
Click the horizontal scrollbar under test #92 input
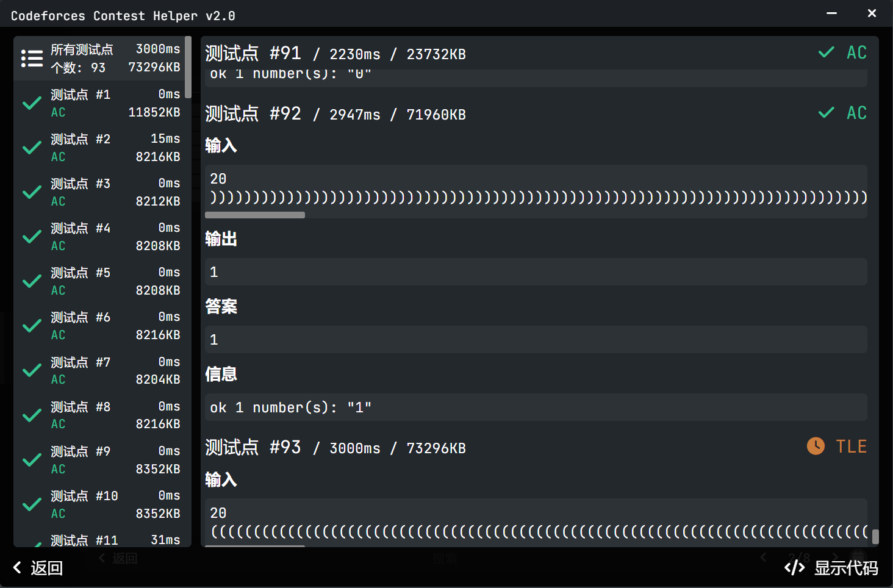[255, 215]
